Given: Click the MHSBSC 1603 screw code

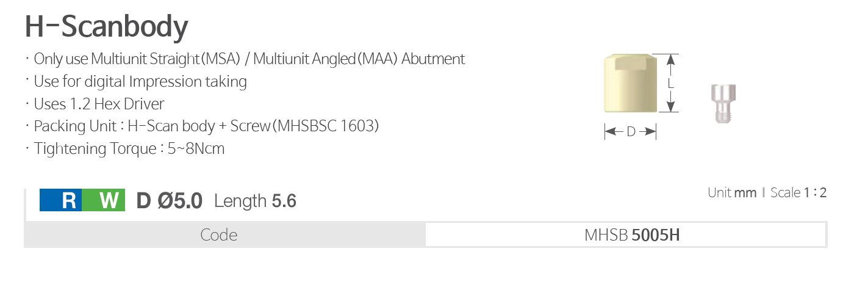Looking at the screenshot, I should pyautogui.click(x=326, y=126).
